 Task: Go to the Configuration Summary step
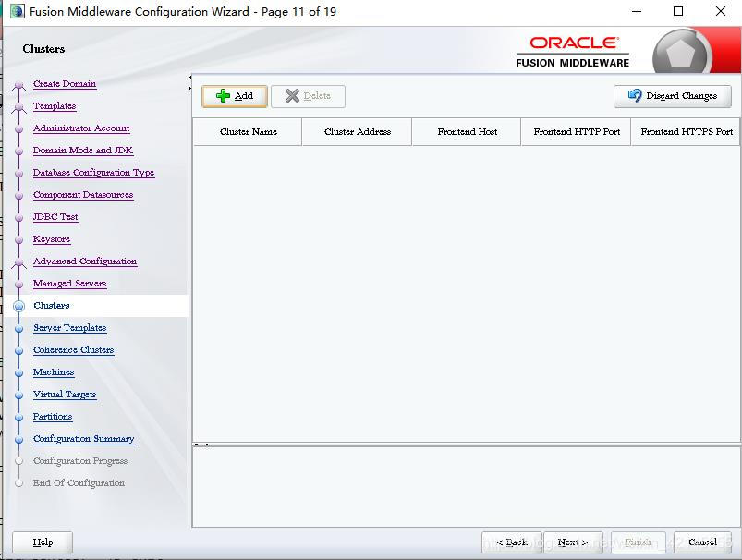(84, 439)
